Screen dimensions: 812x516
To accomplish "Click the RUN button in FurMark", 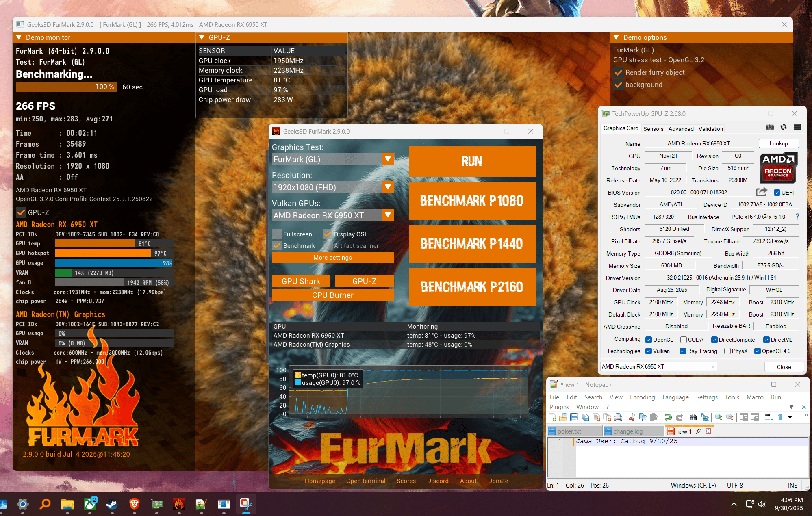I will [472, 161].
